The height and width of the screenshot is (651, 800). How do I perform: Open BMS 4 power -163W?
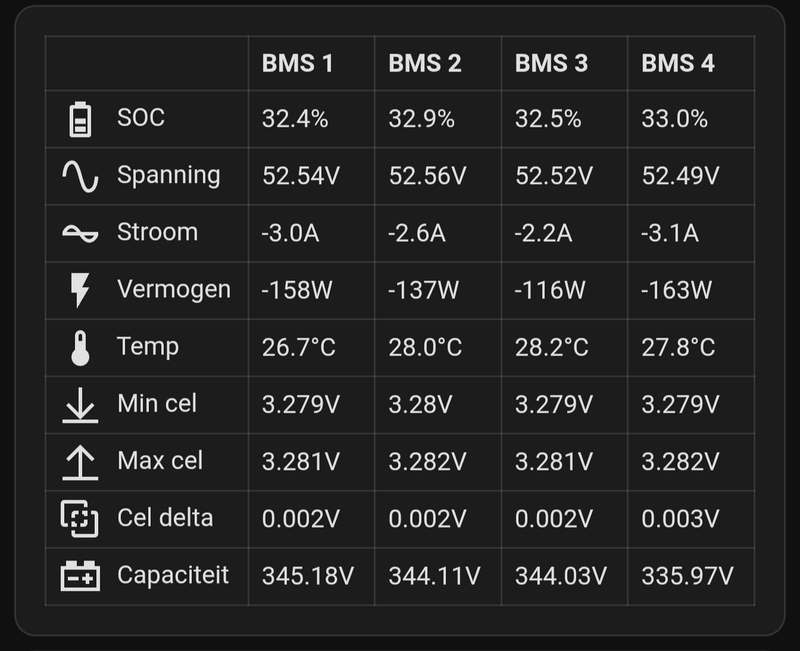(677, 290)
